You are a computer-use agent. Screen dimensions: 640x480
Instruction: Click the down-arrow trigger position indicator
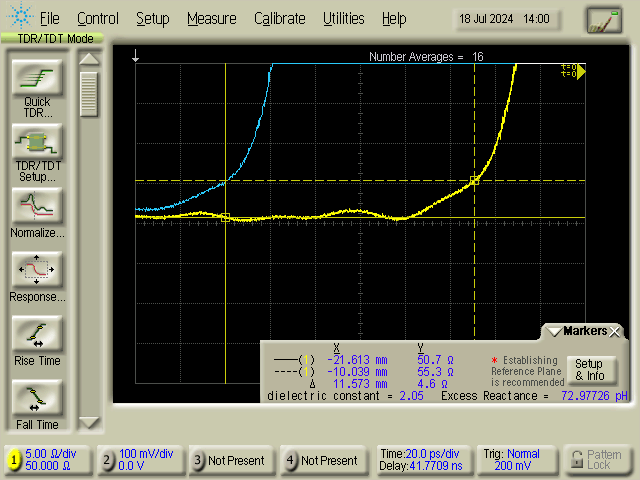pos(136,56)
